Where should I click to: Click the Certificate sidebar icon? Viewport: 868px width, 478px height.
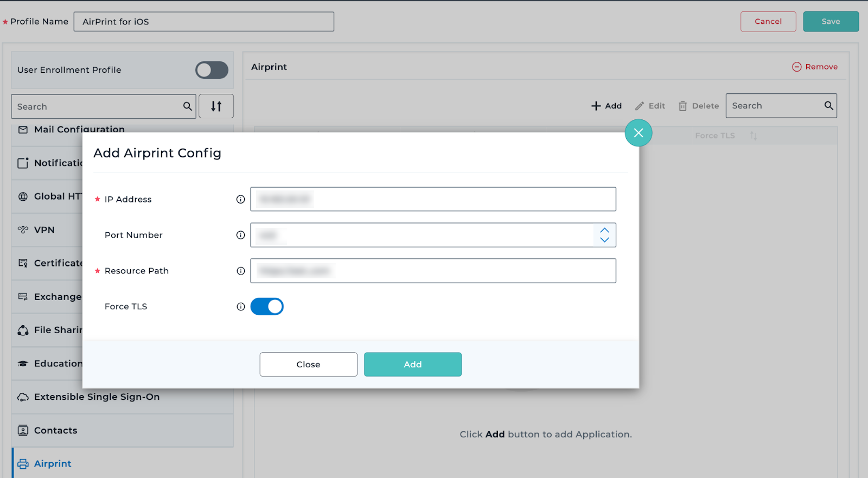tap(23, 263)
